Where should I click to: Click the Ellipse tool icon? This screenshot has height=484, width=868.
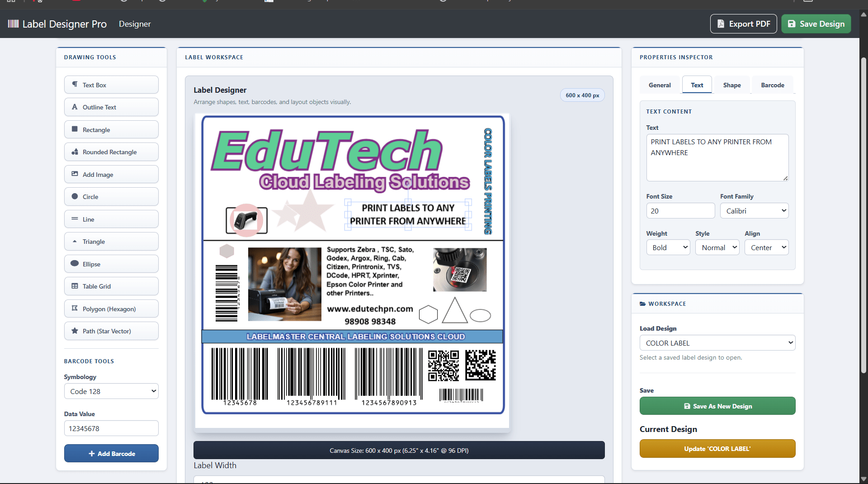point(75,264)
